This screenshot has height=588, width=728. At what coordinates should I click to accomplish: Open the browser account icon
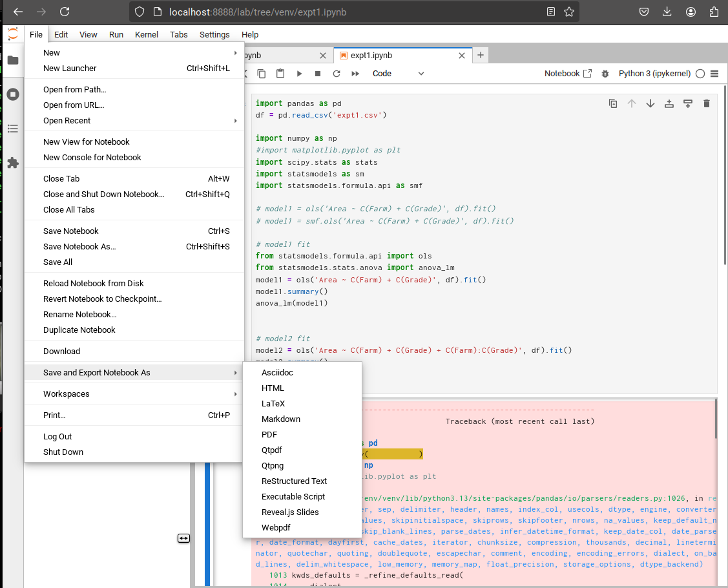point(691,12)
